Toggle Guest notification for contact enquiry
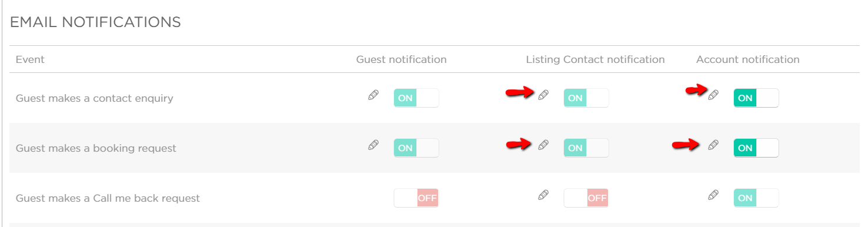 click(x=416, y=98)
